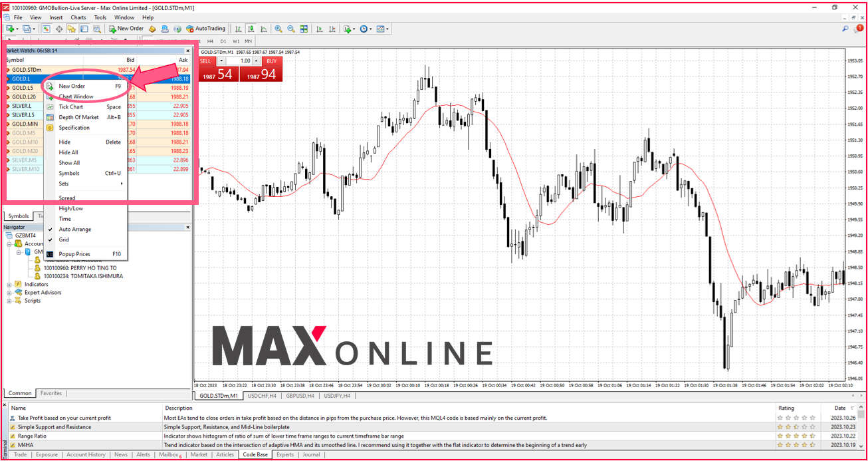This screenshot has height=461, width=868.
Task: Select Tick Chart in context menu
Action: coord(71,107)
